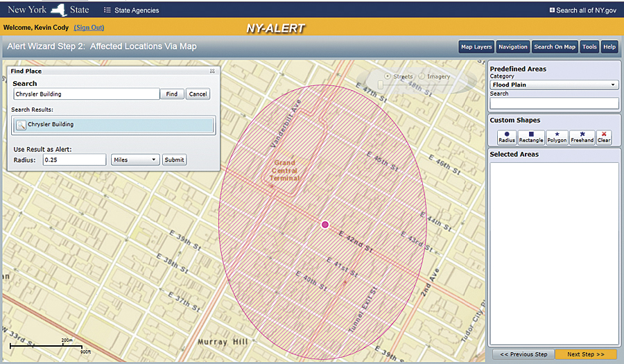This screenshot has width=624, height=364.
Task: Close the Find Place dialog
Action: click(212, 71)
